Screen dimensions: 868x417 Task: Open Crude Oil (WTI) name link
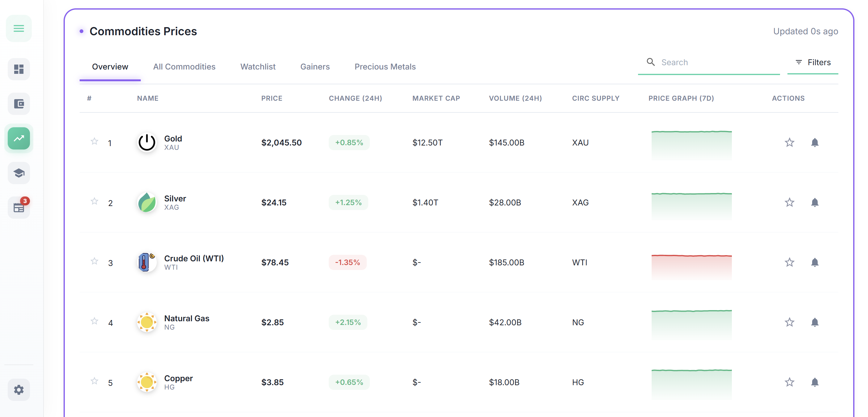(194, 258)
